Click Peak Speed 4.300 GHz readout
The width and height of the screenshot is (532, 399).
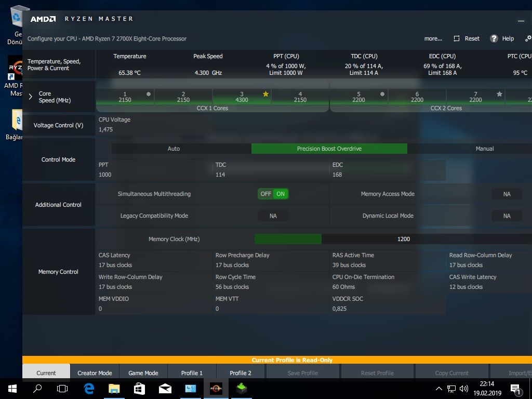coord(208,73)
